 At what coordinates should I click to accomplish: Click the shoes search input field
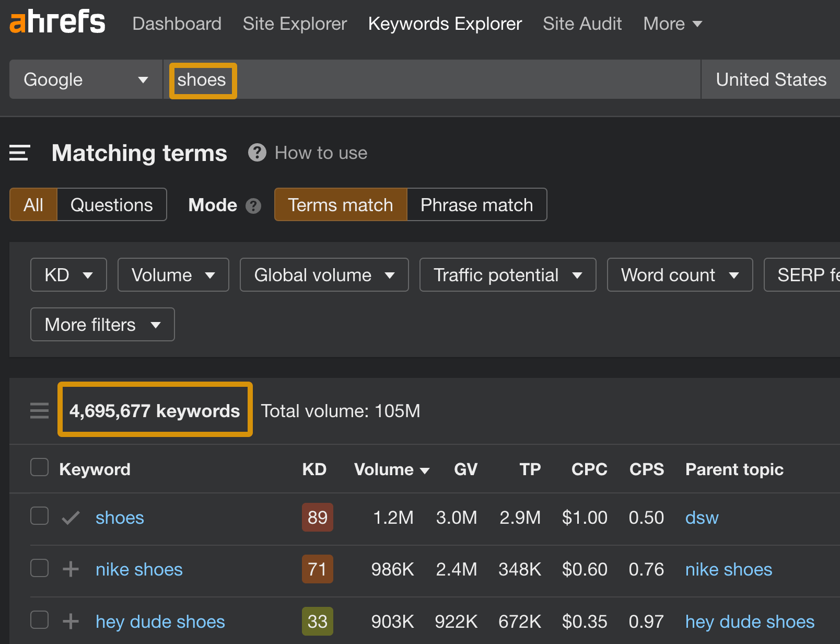[x=366, y=79]
